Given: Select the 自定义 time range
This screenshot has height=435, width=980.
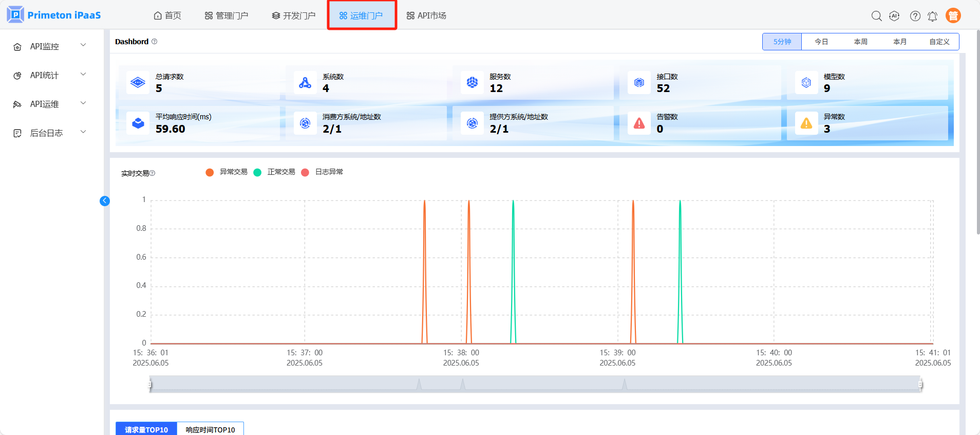Looking at the screenshot, I should [939, 42].
